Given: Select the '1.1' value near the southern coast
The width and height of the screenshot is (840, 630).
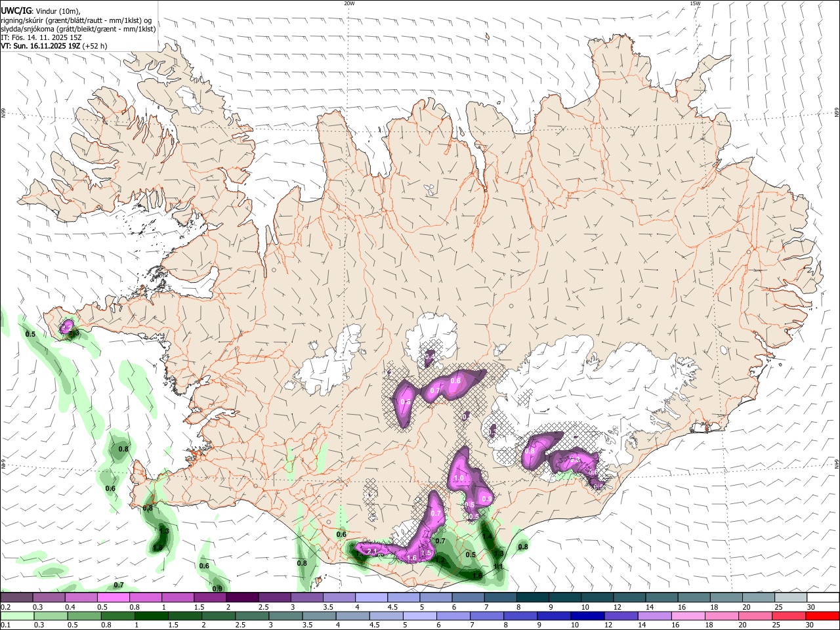Looking at the screenshot, I should pos(498,566).
